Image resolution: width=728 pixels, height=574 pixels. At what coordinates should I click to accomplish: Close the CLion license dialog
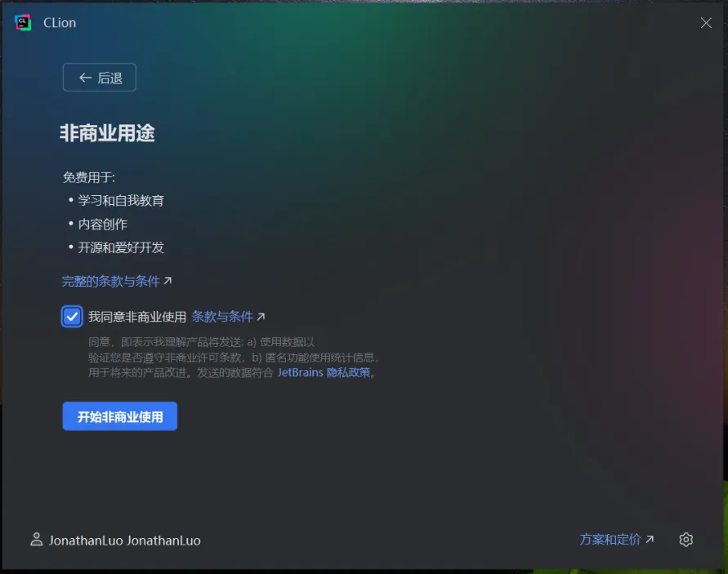706,23
